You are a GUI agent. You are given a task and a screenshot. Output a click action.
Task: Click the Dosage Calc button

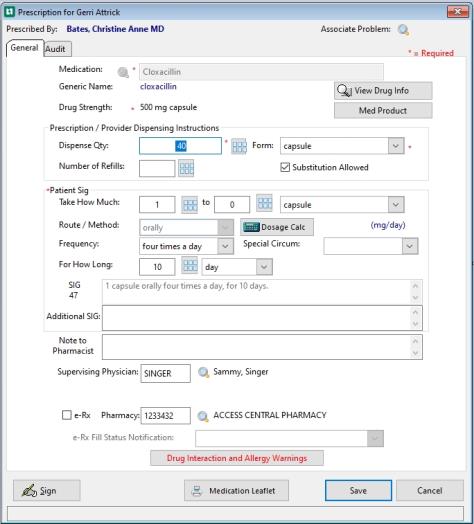(x=277, y=227)
